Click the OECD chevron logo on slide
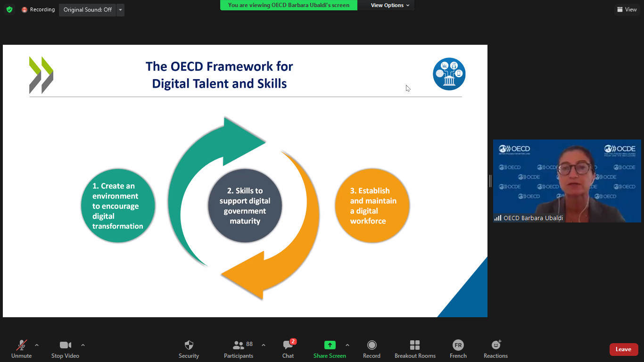 point(41,75)
